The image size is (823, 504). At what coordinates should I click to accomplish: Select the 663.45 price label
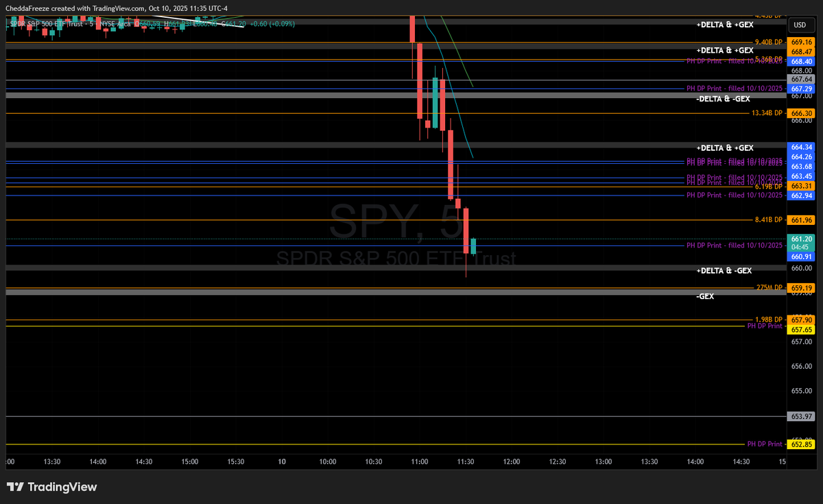point(801,176)
